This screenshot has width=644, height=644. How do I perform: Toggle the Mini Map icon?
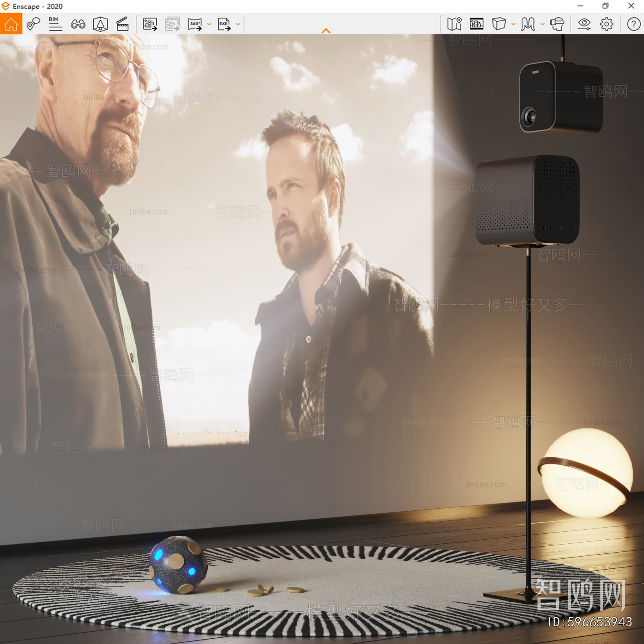tap(454, 24)
